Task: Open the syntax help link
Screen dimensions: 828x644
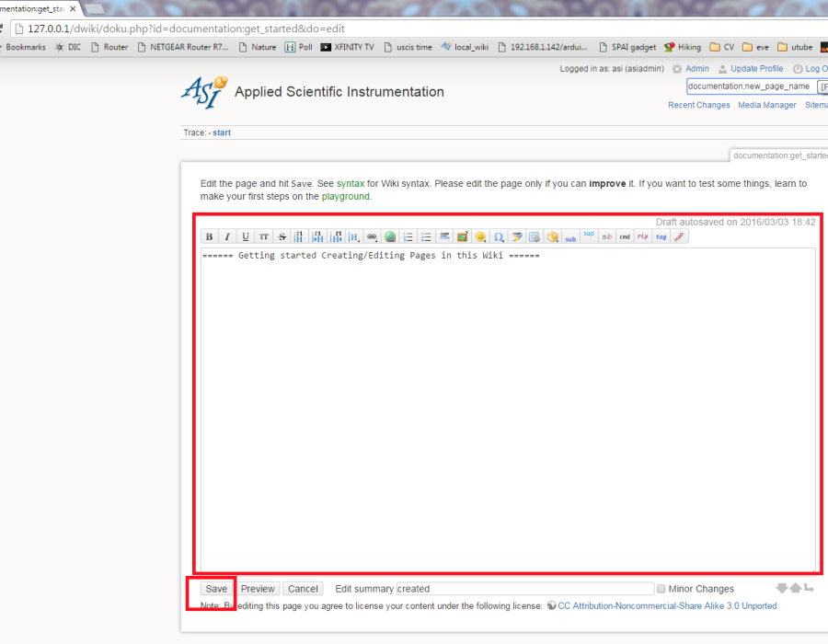Action: (x=351, y=184)
